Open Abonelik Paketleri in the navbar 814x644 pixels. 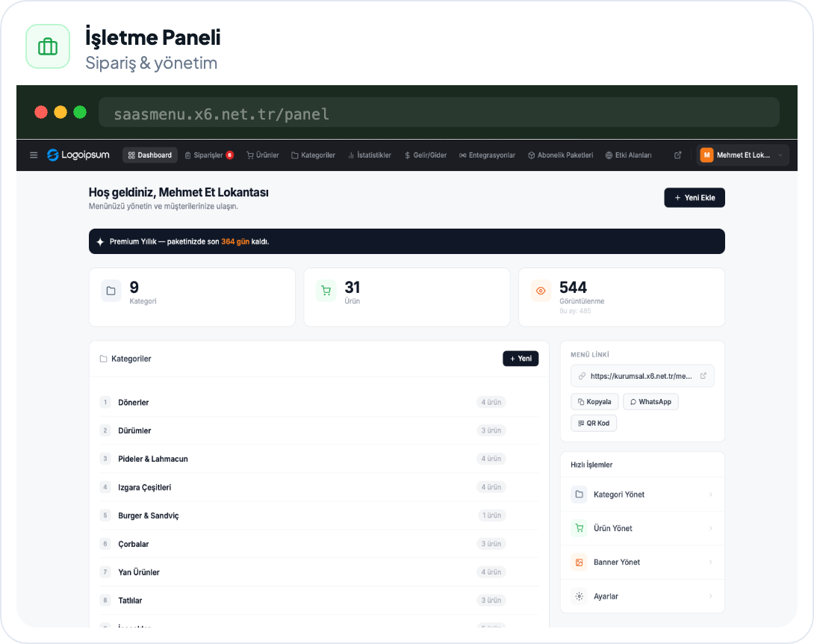tap(560, 155)
